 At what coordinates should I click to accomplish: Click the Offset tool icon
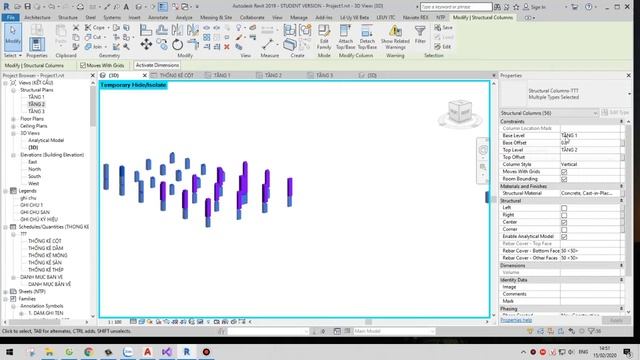pos(162,29)
